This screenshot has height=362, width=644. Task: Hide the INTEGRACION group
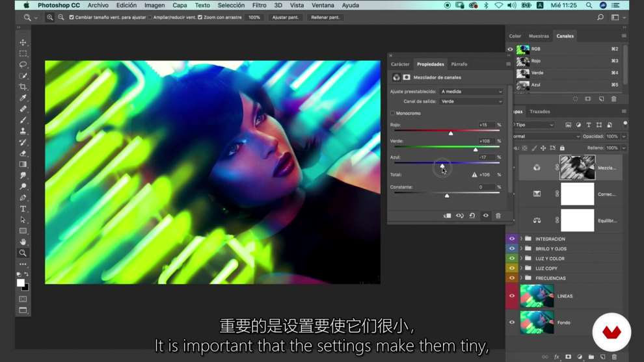tap(512, 239)
